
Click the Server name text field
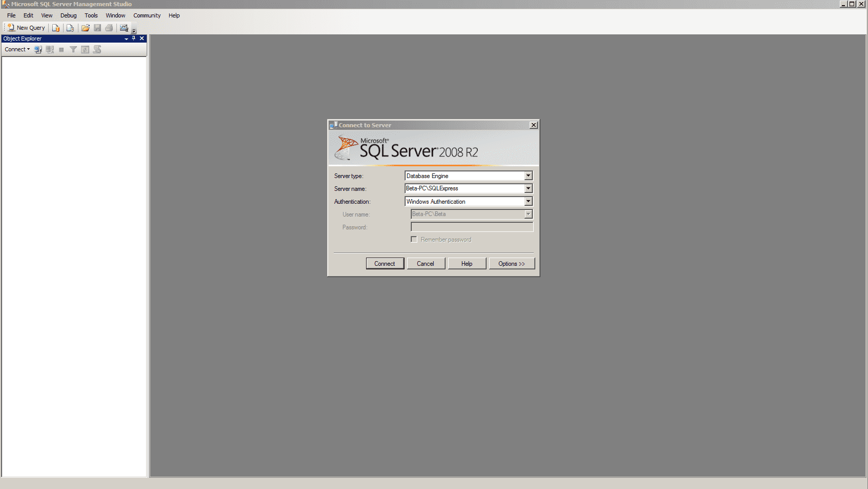tap(465, 188)
